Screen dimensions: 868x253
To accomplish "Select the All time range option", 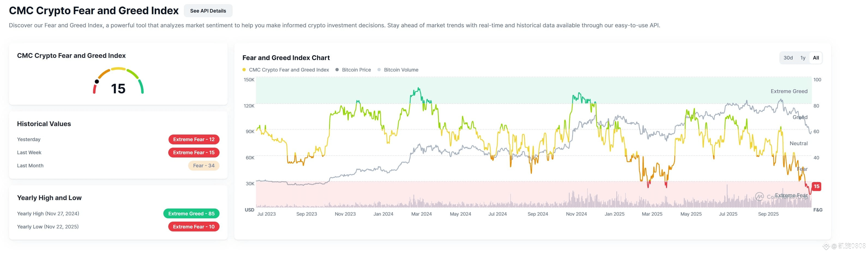I will tap(816, 58).
